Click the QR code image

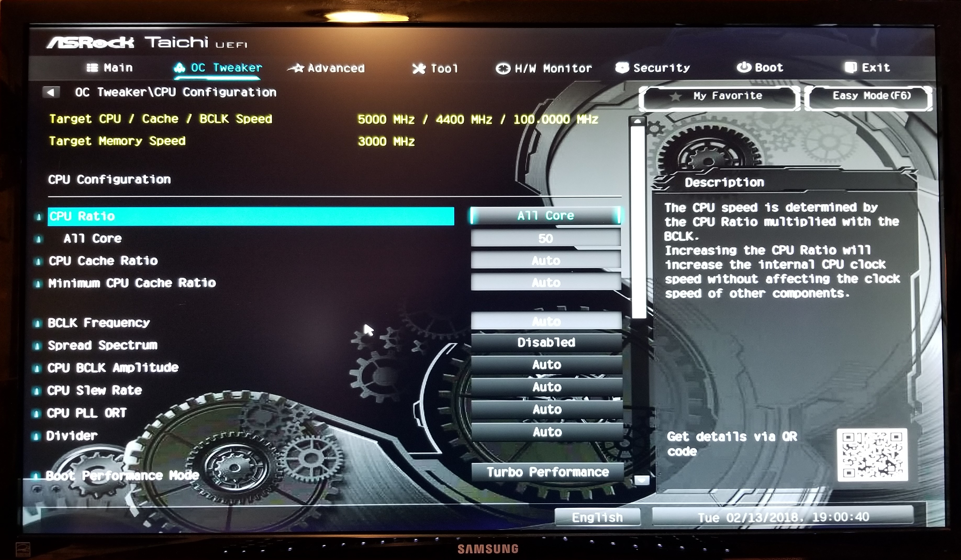(x=872, y=454)
